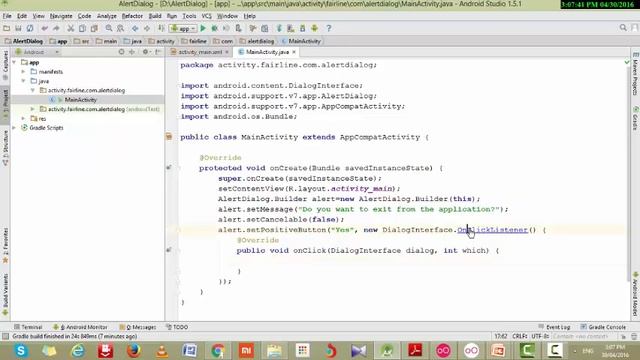The width and height of the screenshot is (640, 360).
Task: Toggle the Structure side panel tab
Action: click(x=5, y=148)
